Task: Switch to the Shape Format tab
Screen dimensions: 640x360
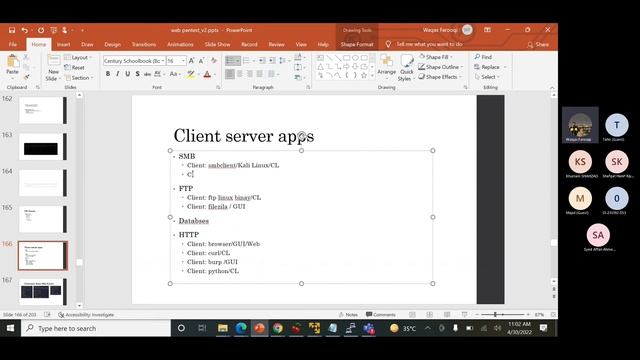Action: [x=357, y=44]
